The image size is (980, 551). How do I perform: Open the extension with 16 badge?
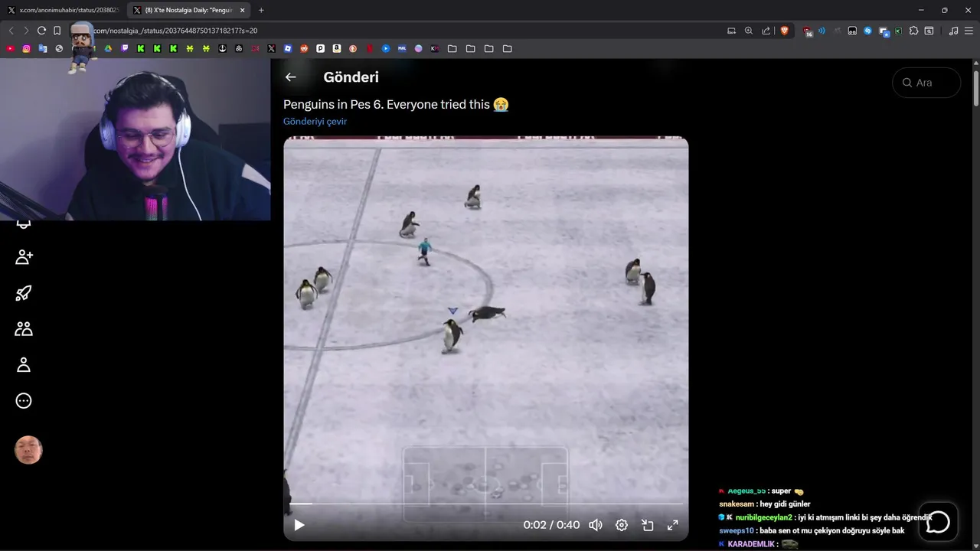click(808, 31)
